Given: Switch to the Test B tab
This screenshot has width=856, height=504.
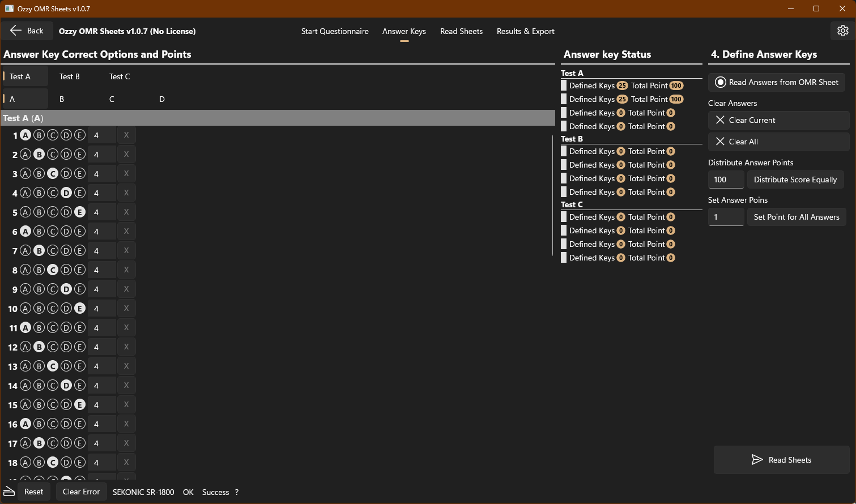Looking at the screenshot, I should click(70, 76).
